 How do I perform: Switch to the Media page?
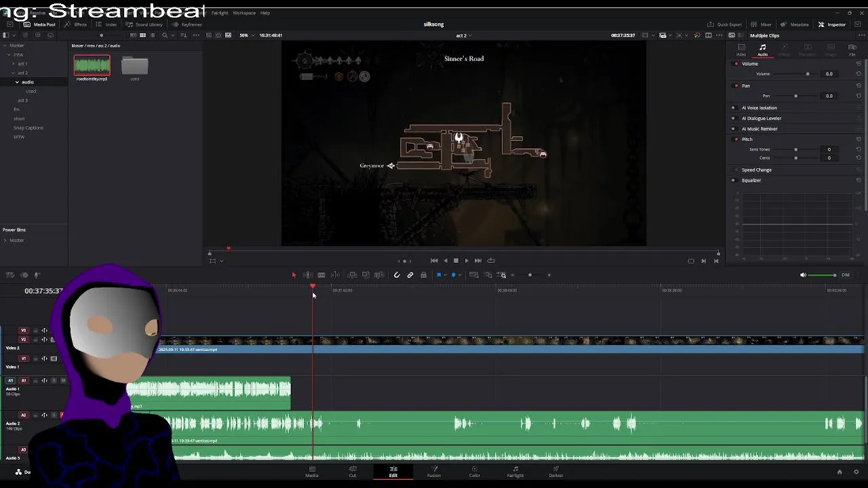(x=312, y=472)
